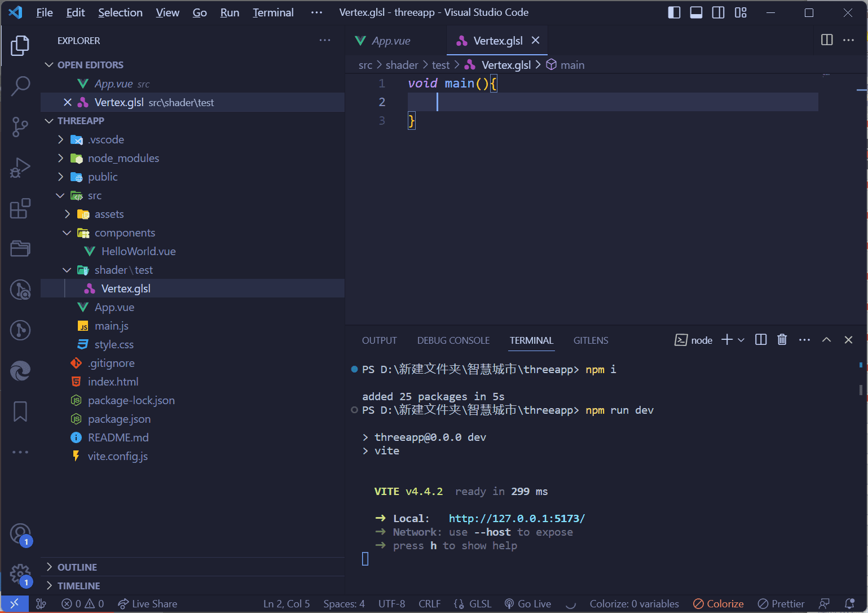Image resolution: width=868 pixels, height=613 pixels.
Task: Expand the public folder
Action: click(x=61, y=177)
